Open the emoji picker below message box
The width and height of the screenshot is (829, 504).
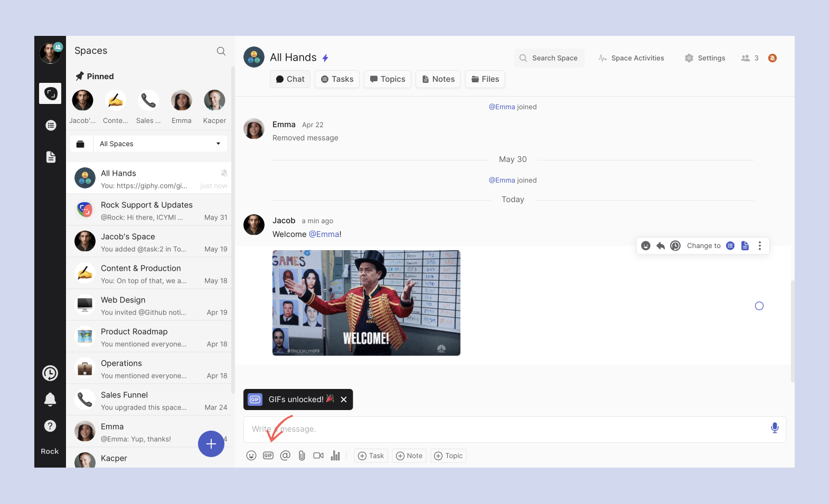(x=251, y=455)
